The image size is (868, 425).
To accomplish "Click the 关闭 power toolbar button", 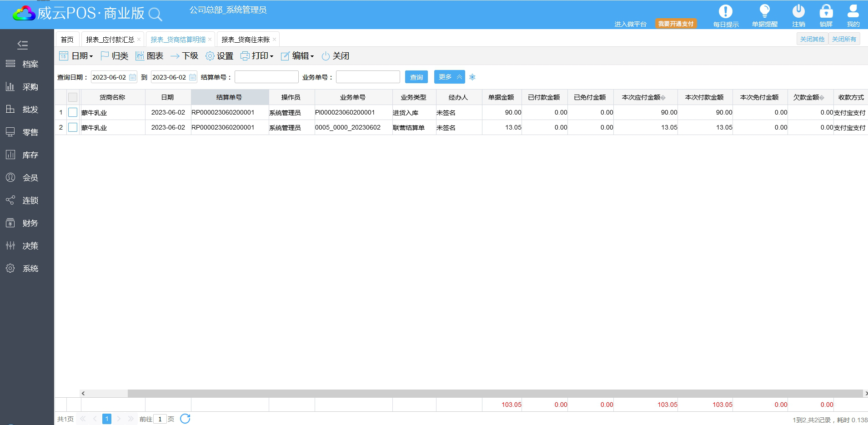I will [x=335, y=56].
